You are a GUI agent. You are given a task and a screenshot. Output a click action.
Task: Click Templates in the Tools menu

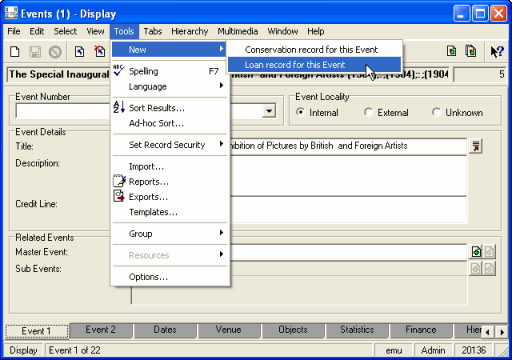tap(170, 212)
